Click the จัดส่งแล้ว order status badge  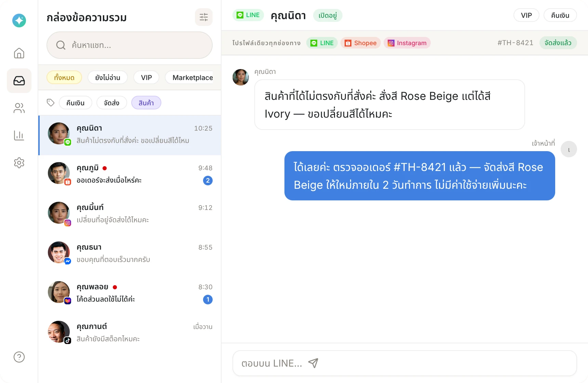point(558,43)
